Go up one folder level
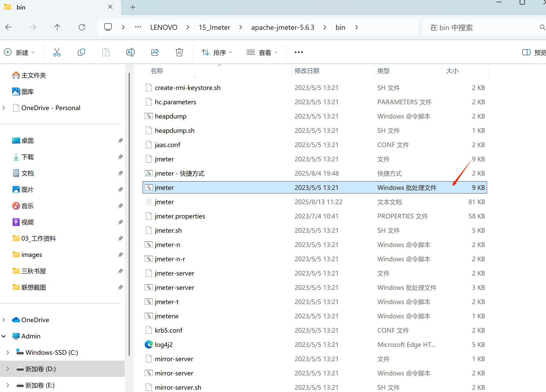This screenshot has height=392, width=546. click(x=57, y=27)
